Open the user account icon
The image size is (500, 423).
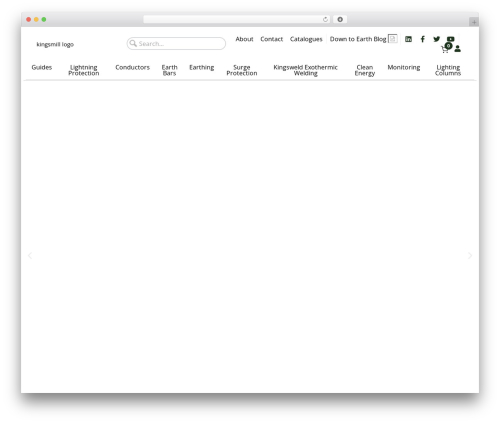[458, 49]
